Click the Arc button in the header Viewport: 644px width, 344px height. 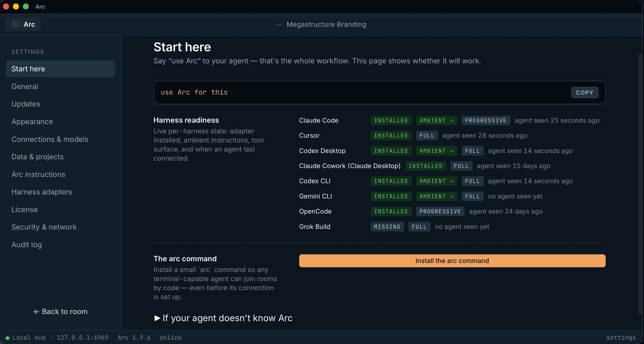[23, 24]
